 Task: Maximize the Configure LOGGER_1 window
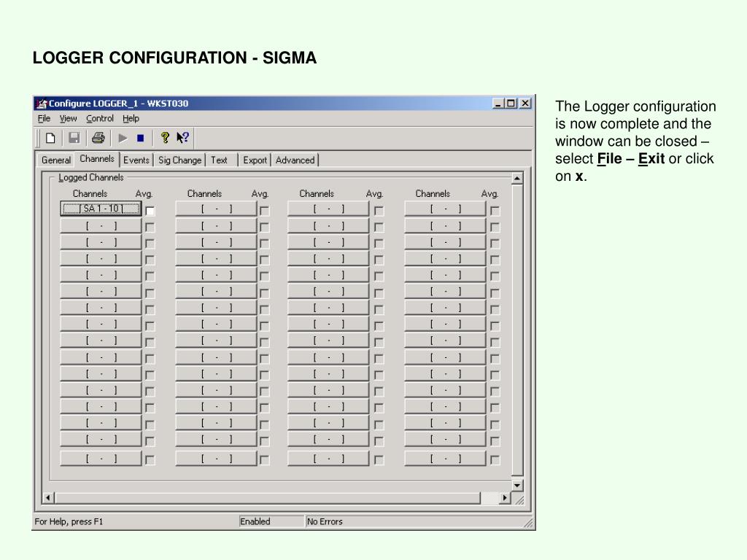click(x=511, y=104)
